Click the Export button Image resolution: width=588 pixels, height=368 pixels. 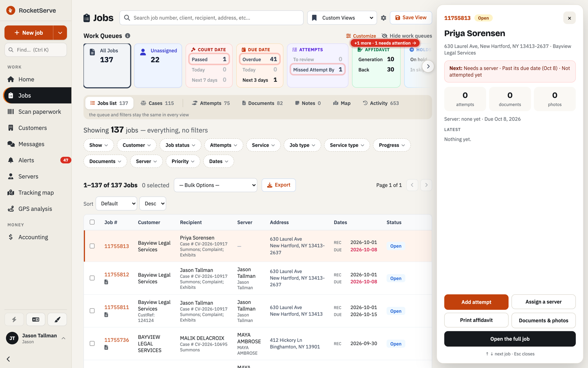coord(279,185)
